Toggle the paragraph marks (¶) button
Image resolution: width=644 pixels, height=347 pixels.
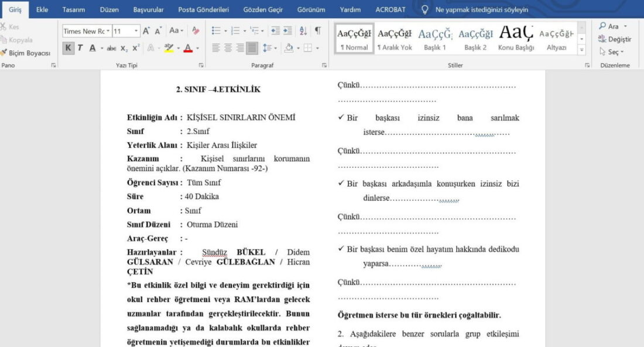(317, 30)
